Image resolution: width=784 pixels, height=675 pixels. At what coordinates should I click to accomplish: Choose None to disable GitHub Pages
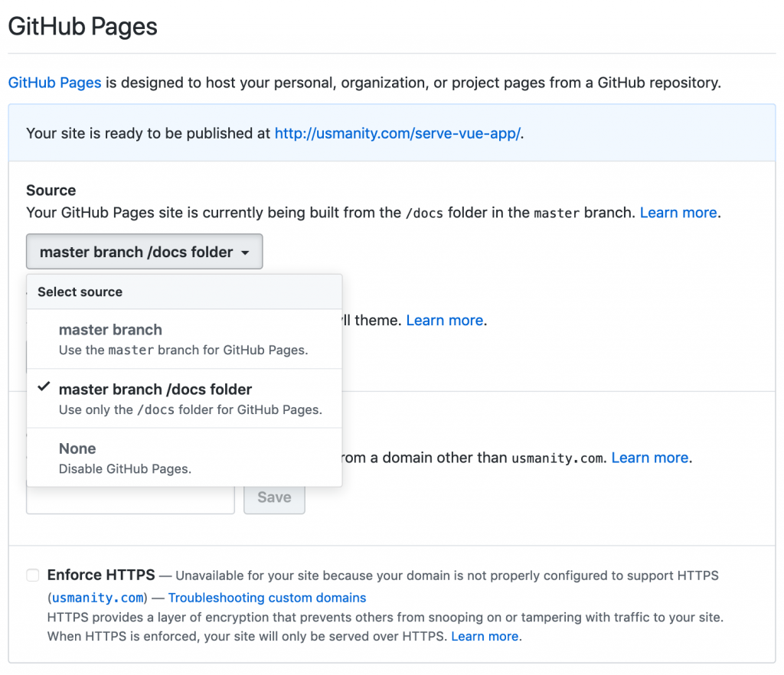pyautogui.click(x=184, y=458)
